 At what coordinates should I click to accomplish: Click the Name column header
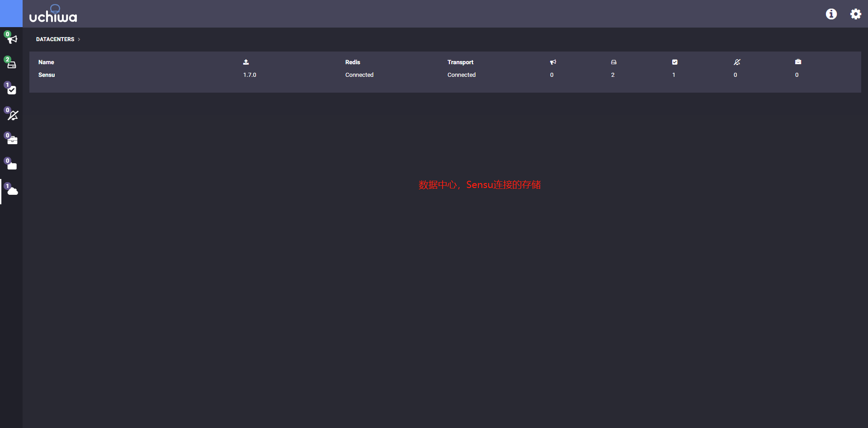click(46, 62)
